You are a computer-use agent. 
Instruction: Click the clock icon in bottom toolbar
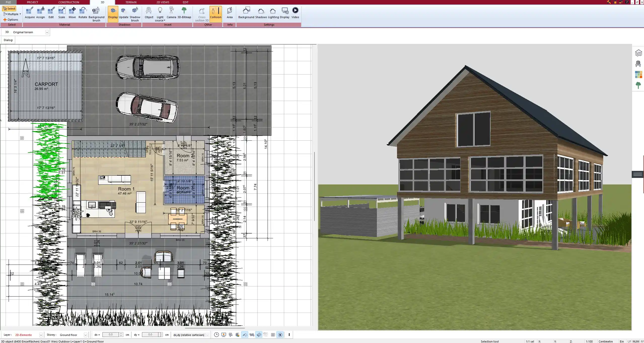coord(216,335)
